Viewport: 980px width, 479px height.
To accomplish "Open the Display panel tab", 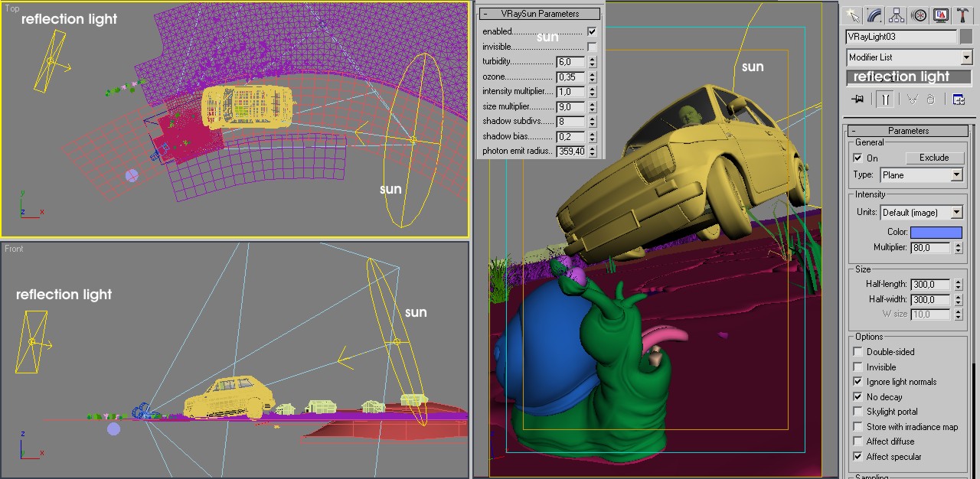I will point(941,15).
